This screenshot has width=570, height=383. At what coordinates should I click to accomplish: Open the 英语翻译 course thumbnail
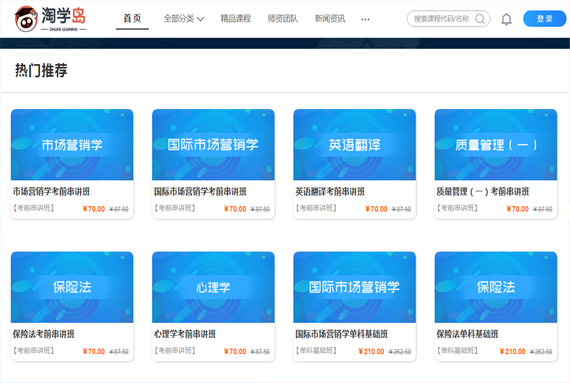[354, 145]
